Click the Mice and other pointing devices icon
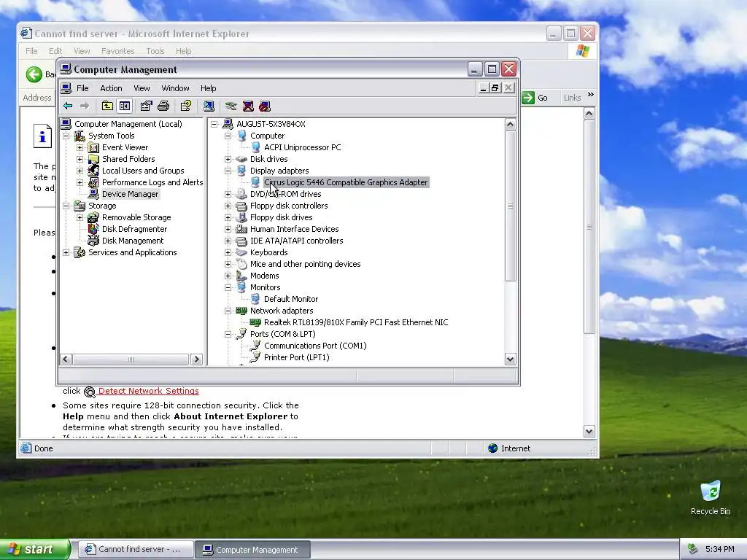The image size is (747, 560). click(x=242, y=264)
